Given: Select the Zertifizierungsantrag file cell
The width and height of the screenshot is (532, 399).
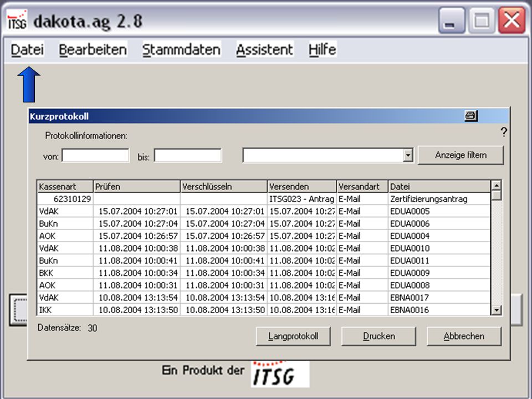Looking at the screenshot, I should click(x=439, y=199).
